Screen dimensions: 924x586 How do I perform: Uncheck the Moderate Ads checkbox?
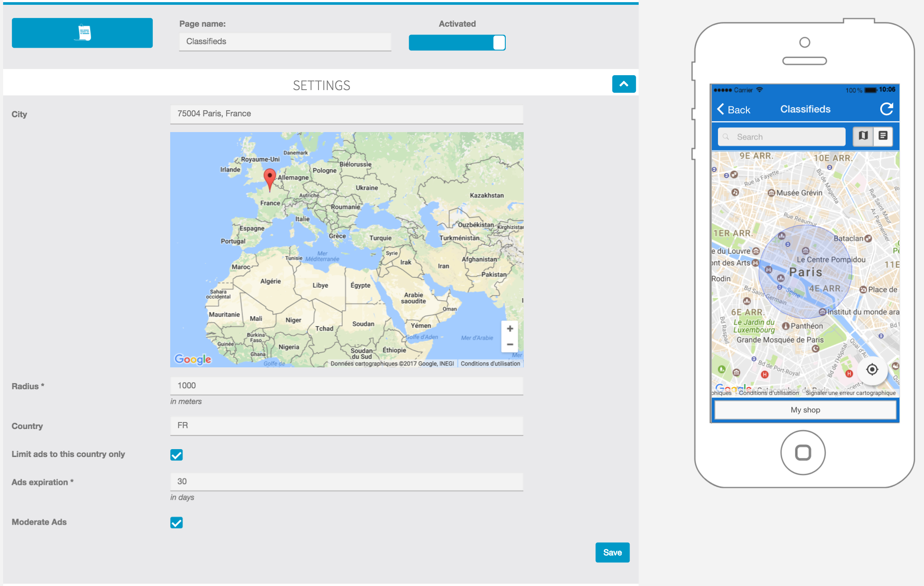click(x=176, y=523)
